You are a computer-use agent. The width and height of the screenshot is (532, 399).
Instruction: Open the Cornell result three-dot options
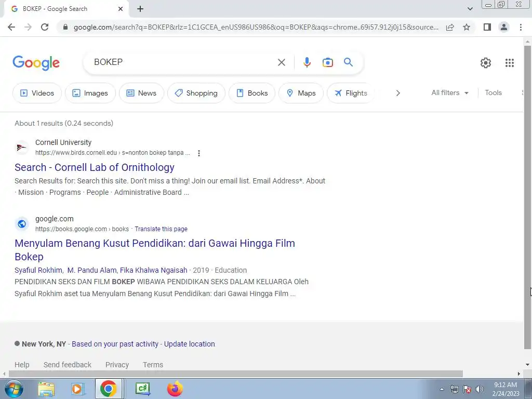pos(199,153)
